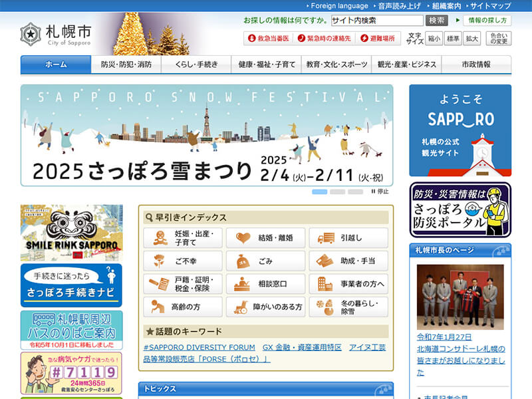This screenshot has height=399, width=532.
Task: Pause the banner slideshow with 停止
Action: 379,192
